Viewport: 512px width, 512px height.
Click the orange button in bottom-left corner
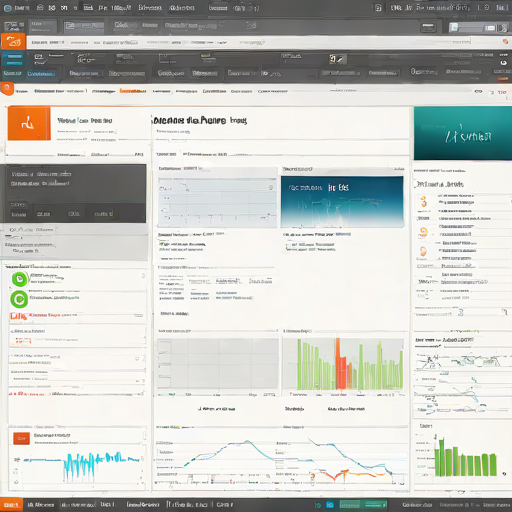coord(11,505)
